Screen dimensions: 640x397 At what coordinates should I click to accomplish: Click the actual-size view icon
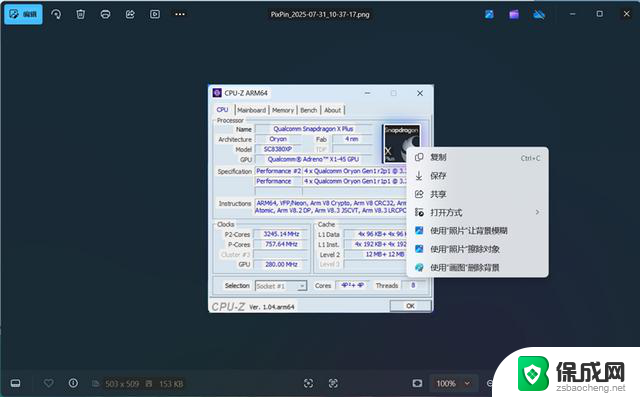point(333,383)
